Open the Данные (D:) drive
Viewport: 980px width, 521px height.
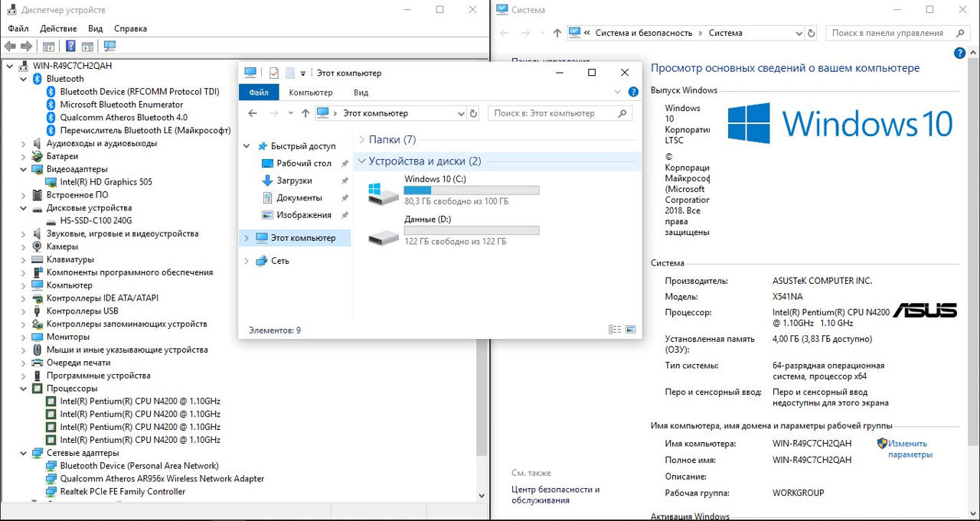coord(383,233)
